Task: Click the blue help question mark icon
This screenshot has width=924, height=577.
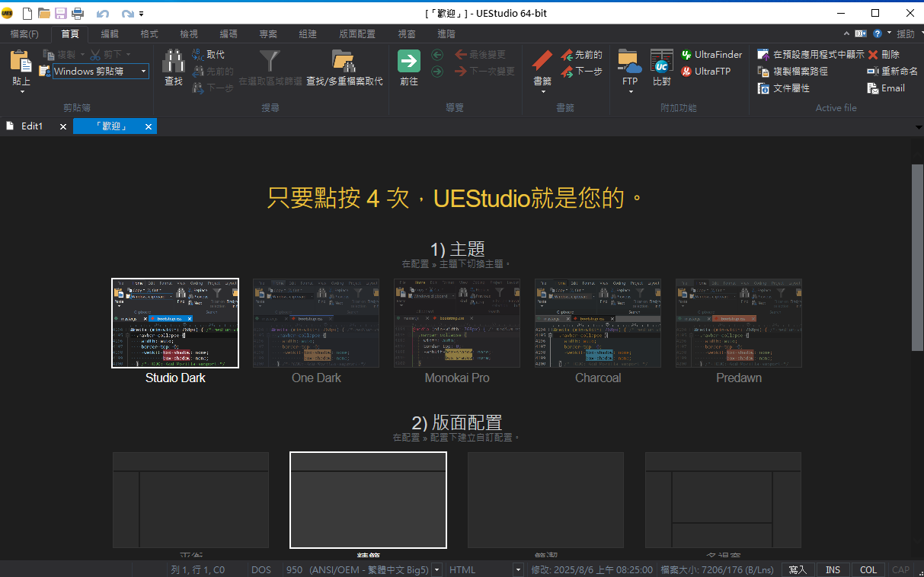Action: [x=878, y=33]
